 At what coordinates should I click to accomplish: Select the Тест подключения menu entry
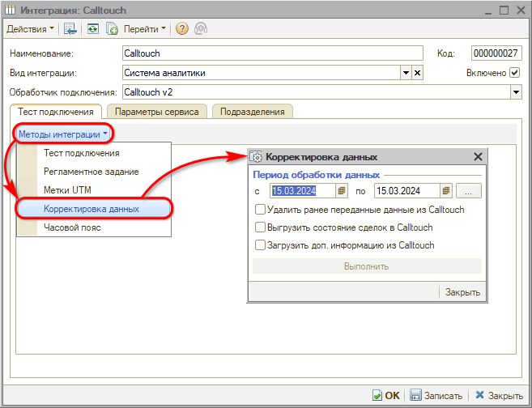coord(94,153)
